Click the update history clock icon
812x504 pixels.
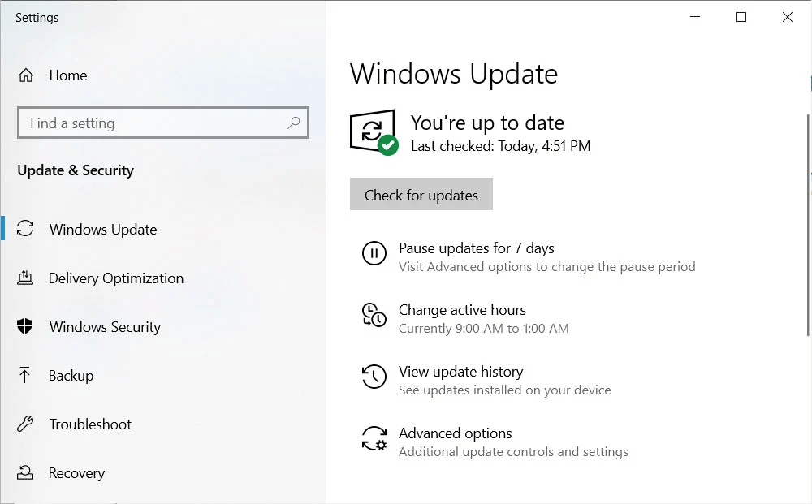[374, 377]
